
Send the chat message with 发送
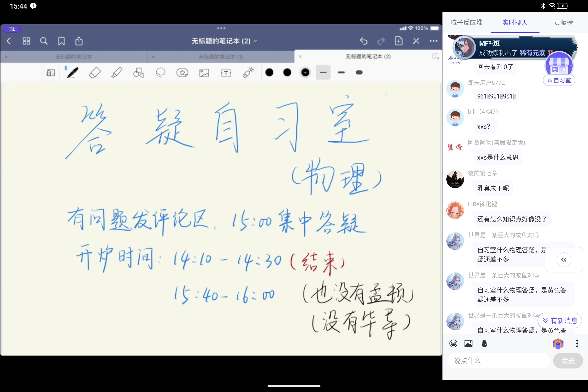[568, 361]
